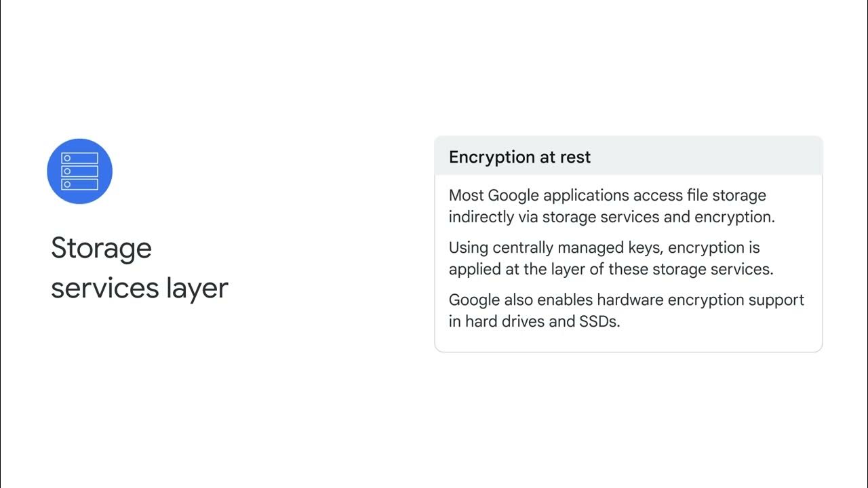Click the indicator circle on the bottom server row
Image resolution: width=868 pixels, height=488 pixels.
point(67,184)
